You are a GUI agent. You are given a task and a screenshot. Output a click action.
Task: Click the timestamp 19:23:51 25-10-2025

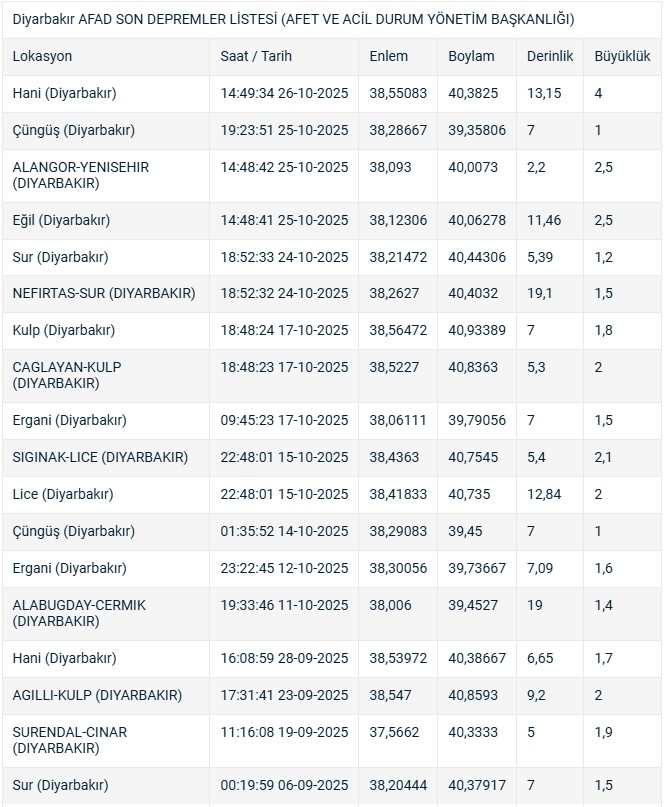tap(284, 131)
